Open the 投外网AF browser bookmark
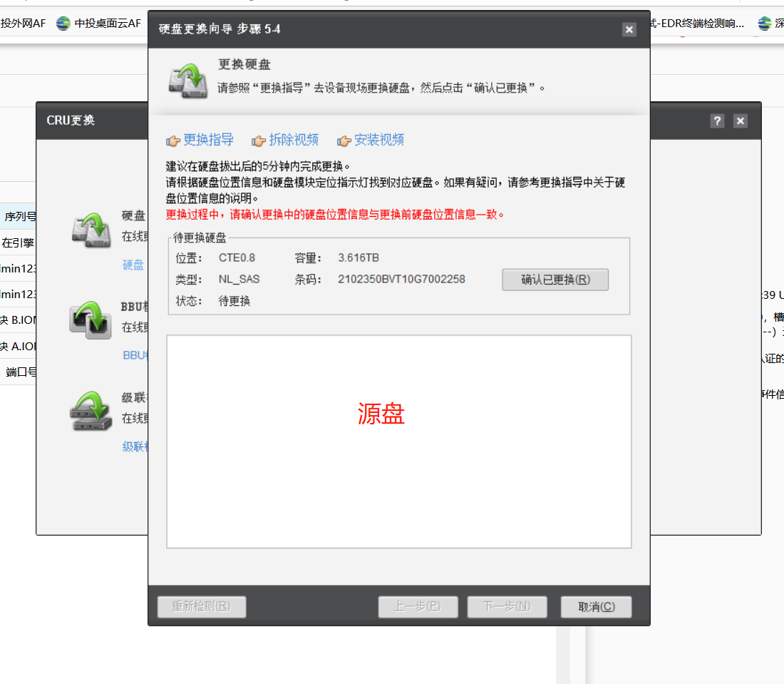This screenshot has height=684, width=784. pyautogui.click(x=23, y=24)
